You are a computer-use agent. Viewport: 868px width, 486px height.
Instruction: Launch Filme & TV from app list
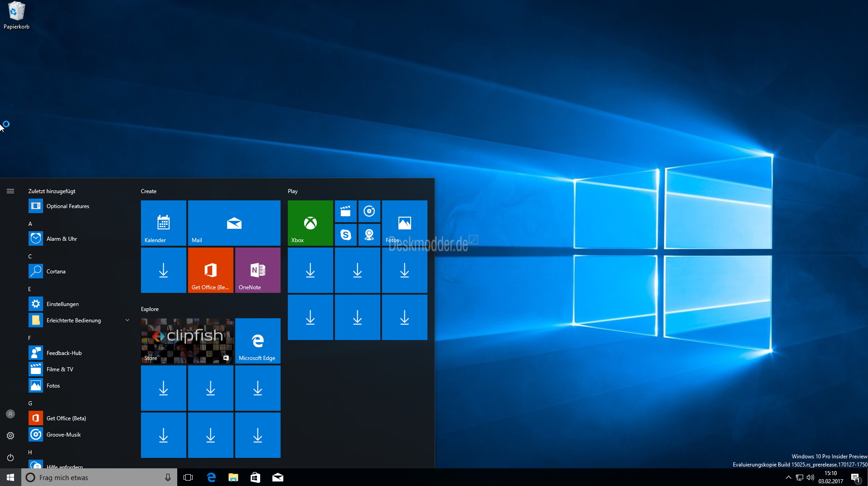(79, 369)
